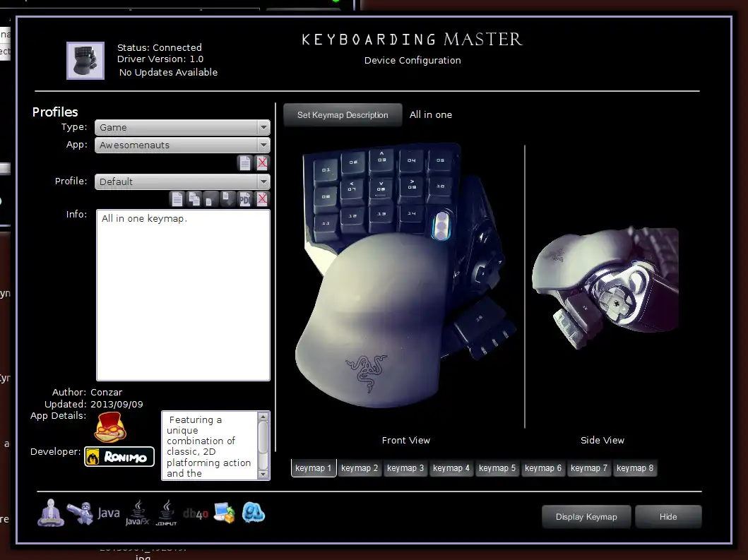Select the keymap 5 tab
The image size is (748, 560).
pyautogui.click(x=497, y=468)
